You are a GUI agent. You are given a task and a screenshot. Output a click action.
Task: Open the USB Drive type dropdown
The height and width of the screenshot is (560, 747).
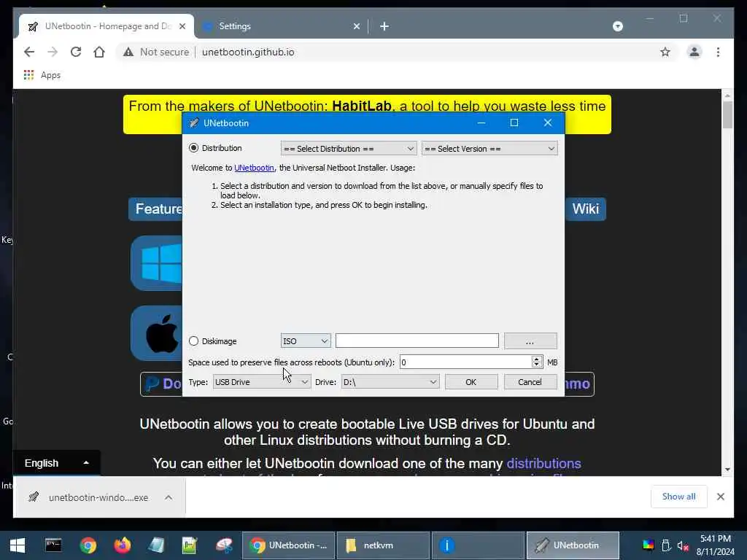(262, 382)
